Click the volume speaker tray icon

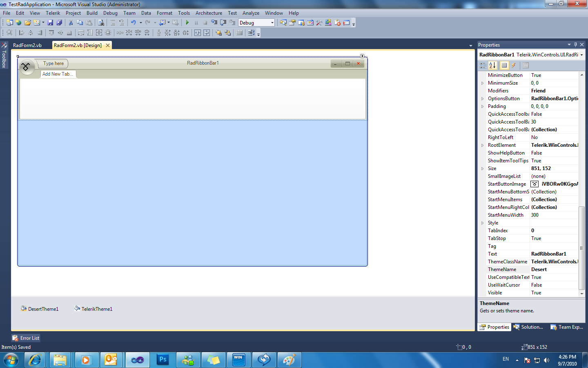click(546, 360)
